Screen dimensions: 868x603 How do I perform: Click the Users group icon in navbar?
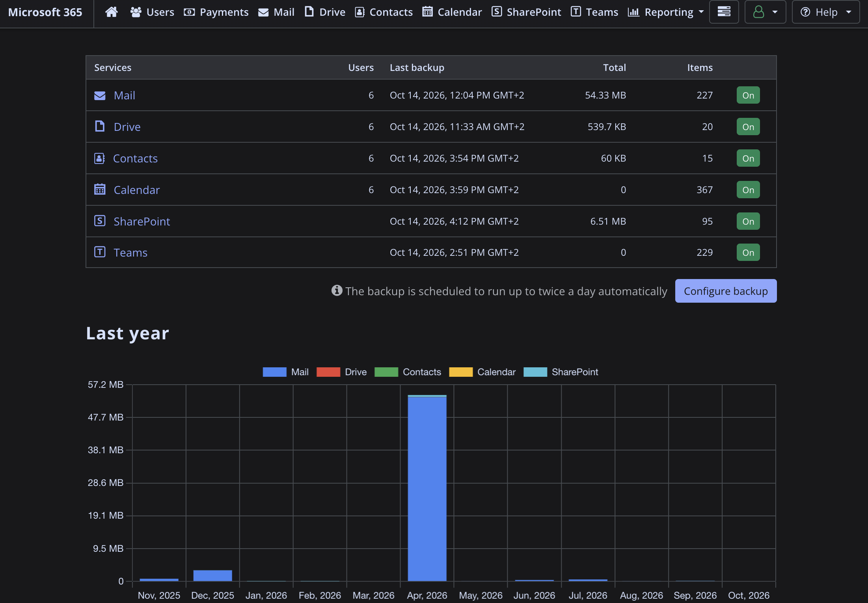(136, 12)
